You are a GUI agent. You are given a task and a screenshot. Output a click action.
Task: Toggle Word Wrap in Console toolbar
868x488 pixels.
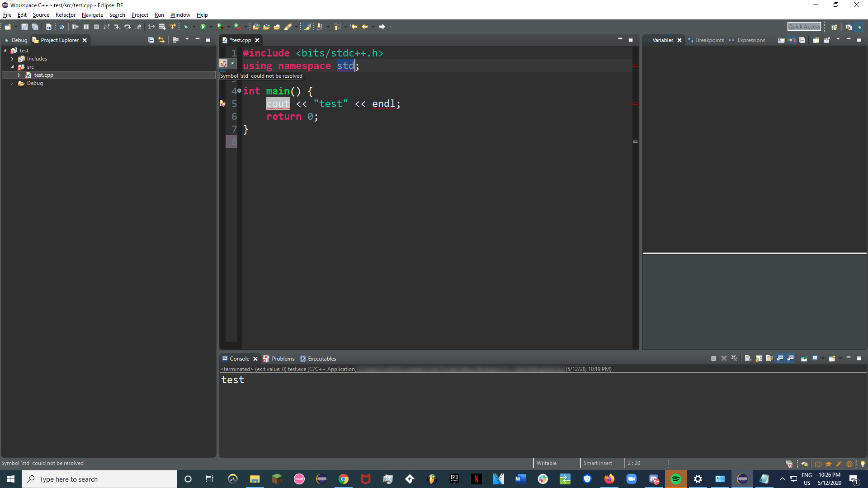click(x=769, y=358)
